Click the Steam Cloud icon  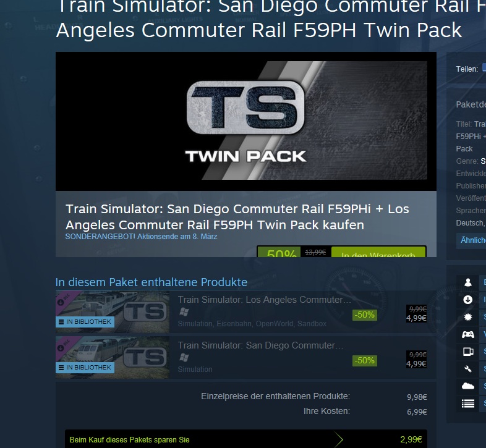467,386
